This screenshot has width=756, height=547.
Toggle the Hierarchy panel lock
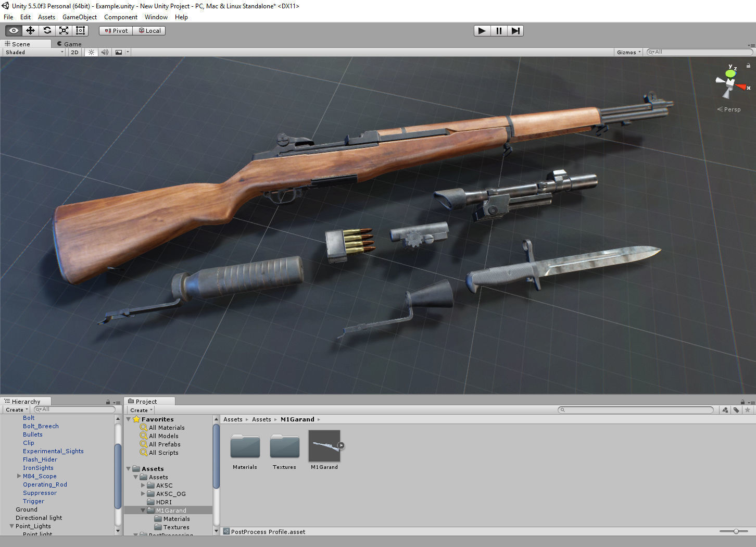108,402
